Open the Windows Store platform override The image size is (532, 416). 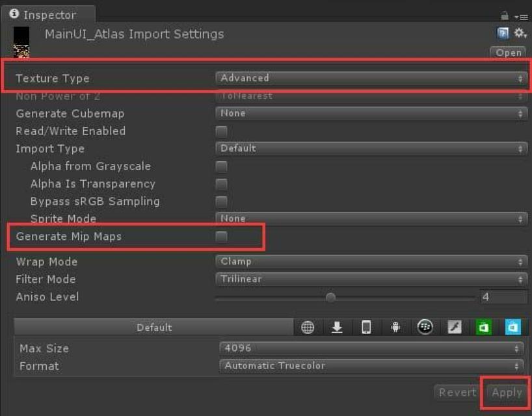[x=483, y=328]
